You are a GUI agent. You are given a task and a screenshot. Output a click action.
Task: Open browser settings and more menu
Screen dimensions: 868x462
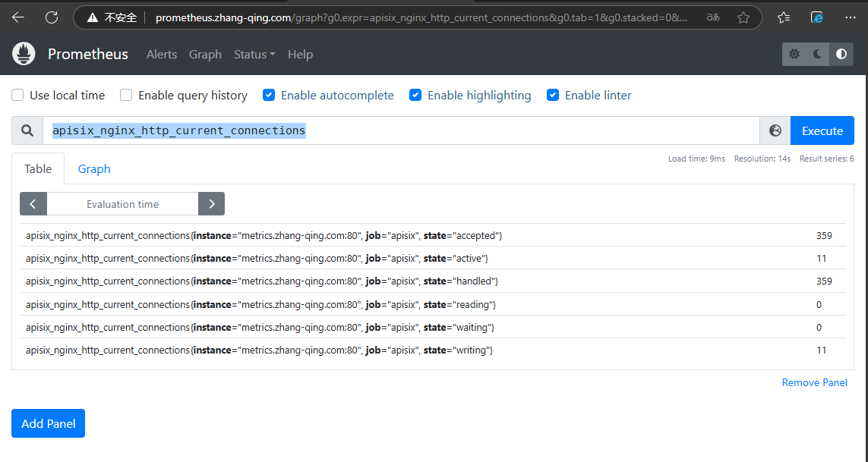coord(851,17)
